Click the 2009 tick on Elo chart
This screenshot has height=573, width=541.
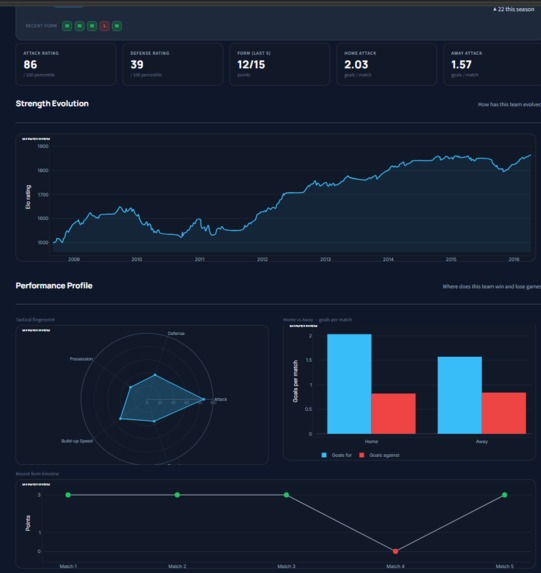74,259
